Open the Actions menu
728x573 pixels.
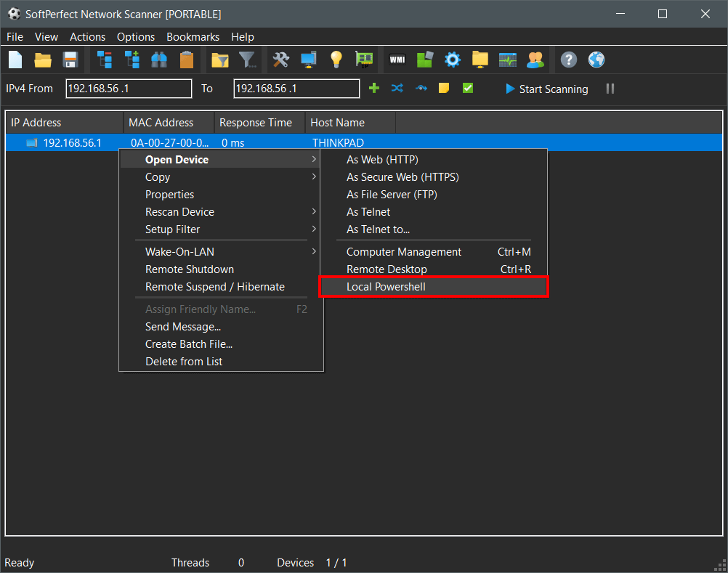point(87,37)
